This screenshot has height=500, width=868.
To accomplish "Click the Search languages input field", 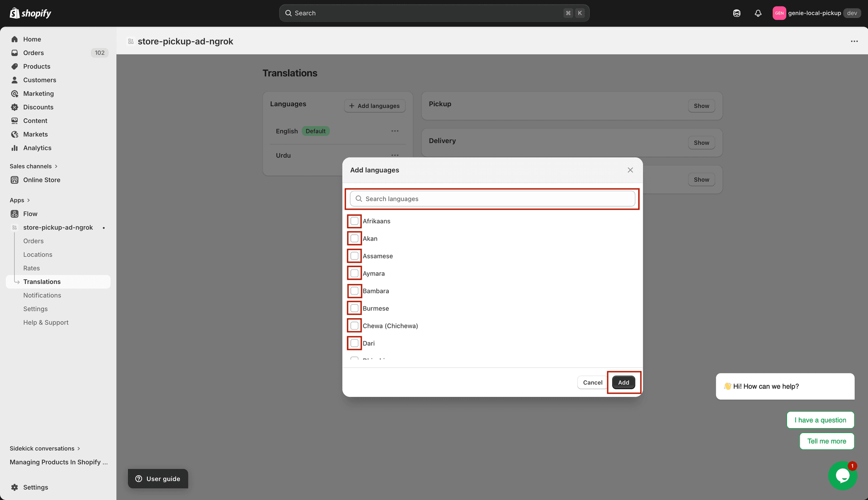I will [x=492, y=198].
